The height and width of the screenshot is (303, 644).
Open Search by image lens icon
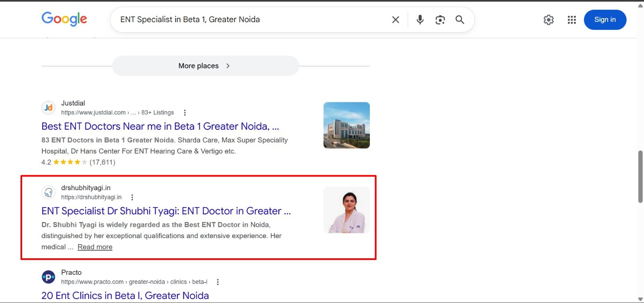(x=440, y=20)
